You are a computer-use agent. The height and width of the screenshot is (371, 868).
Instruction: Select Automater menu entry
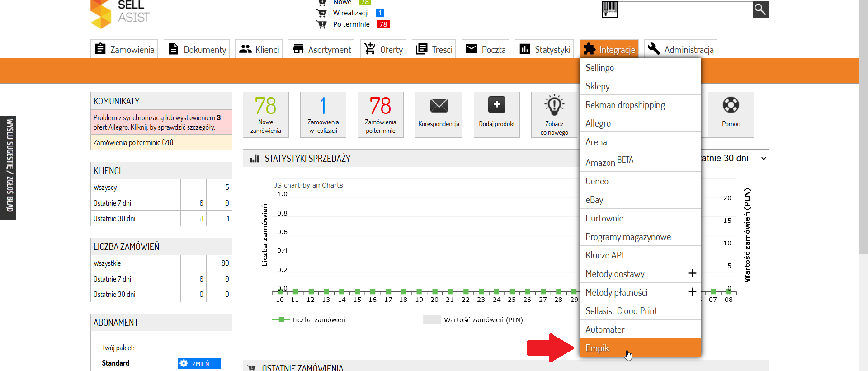pos(641,329)
